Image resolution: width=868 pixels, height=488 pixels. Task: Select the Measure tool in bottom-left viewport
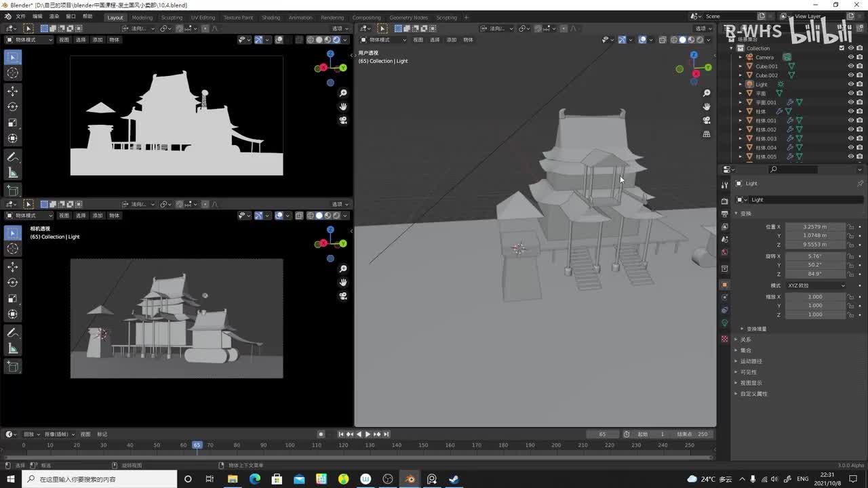(x=12, y=348)
